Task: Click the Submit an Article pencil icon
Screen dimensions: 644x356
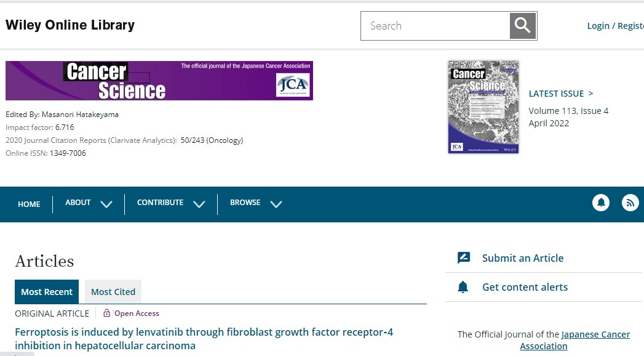Action: click(464, 258)
